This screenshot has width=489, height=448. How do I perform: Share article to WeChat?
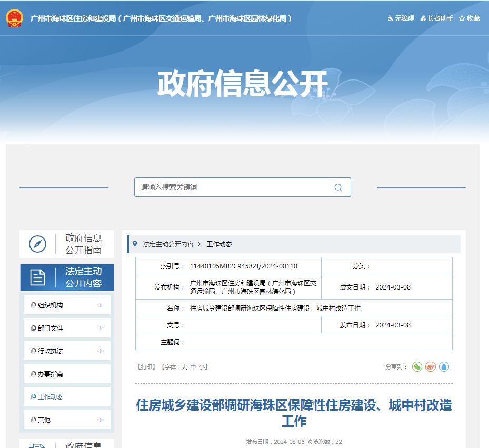(x=417, y=367)
